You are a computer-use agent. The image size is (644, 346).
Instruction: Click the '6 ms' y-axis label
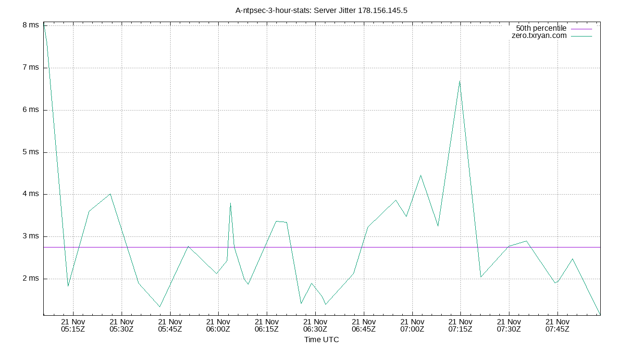31,110
